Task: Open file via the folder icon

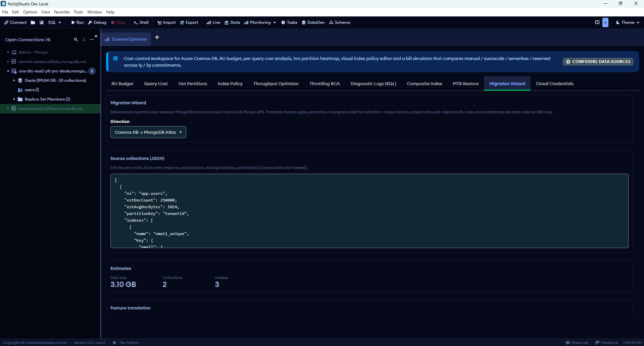Action: tap(33, 22)
